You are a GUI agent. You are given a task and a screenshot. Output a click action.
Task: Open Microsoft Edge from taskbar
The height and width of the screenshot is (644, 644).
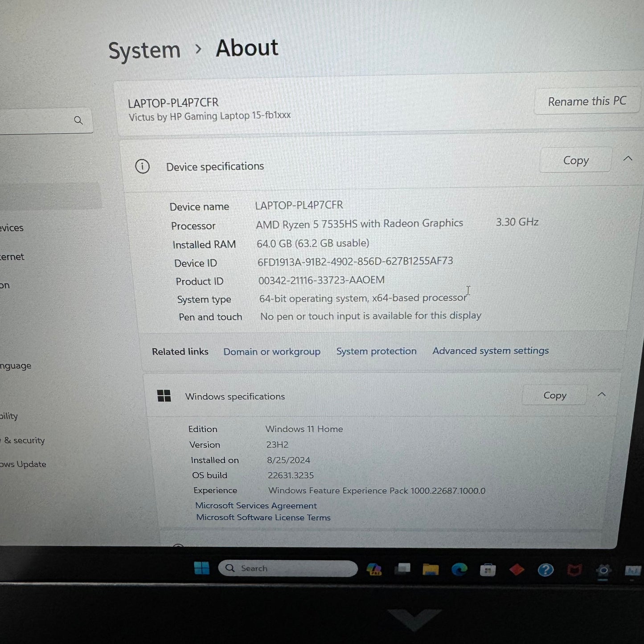pyautogui.click(x=459, y=569)
